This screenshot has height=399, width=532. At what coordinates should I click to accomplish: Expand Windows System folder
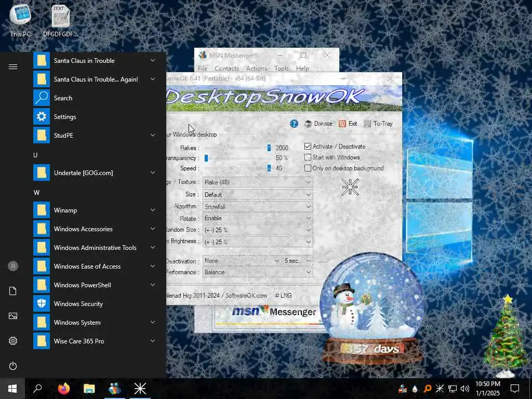95,322
